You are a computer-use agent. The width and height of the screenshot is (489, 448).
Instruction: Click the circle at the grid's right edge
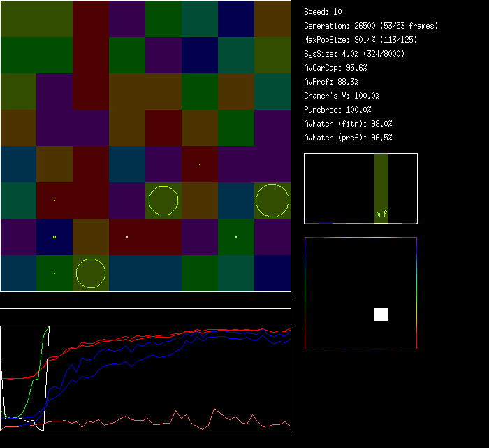272,201
